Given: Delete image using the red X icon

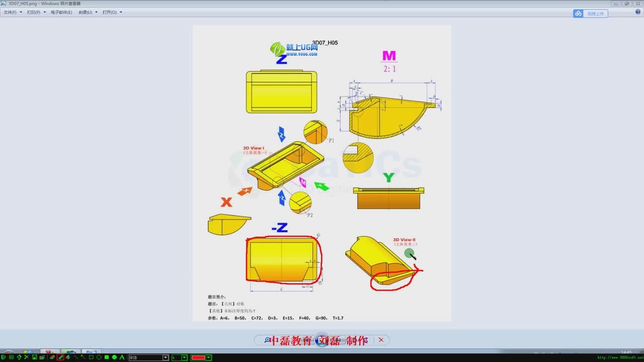Looking at the screenshot, I should click(381, 340).
